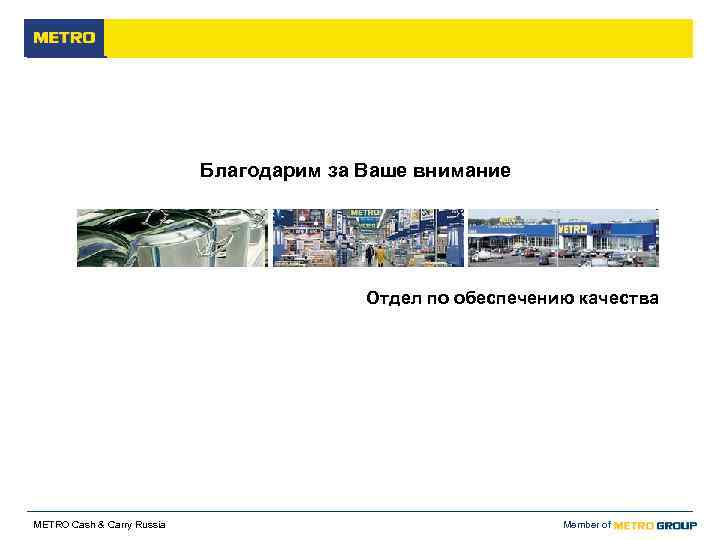Select the cooking pots photo thumbnail

[x=172, y=238]
